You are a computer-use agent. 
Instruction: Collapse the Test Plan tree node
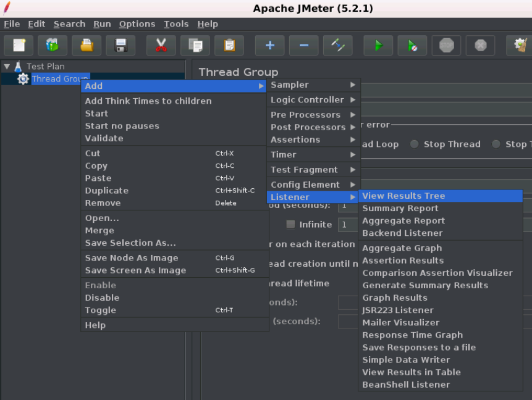(x=7, y=67)
